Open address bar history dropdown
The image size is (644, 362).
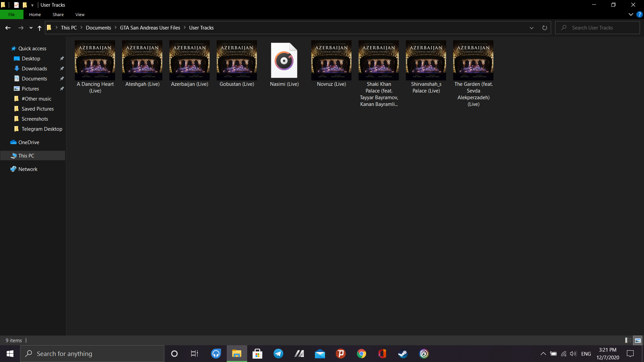[531, 28]
